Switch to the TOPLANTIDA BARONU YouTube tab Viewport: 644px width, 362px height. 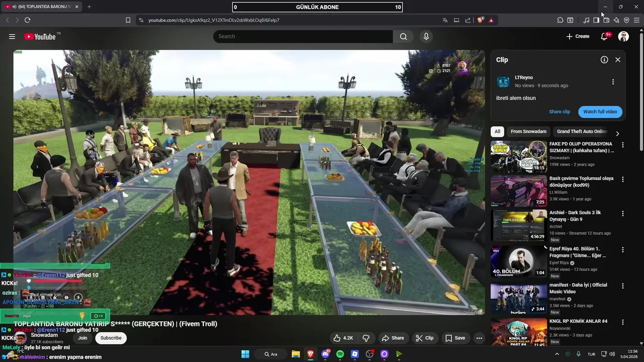[x=41, y=7]
